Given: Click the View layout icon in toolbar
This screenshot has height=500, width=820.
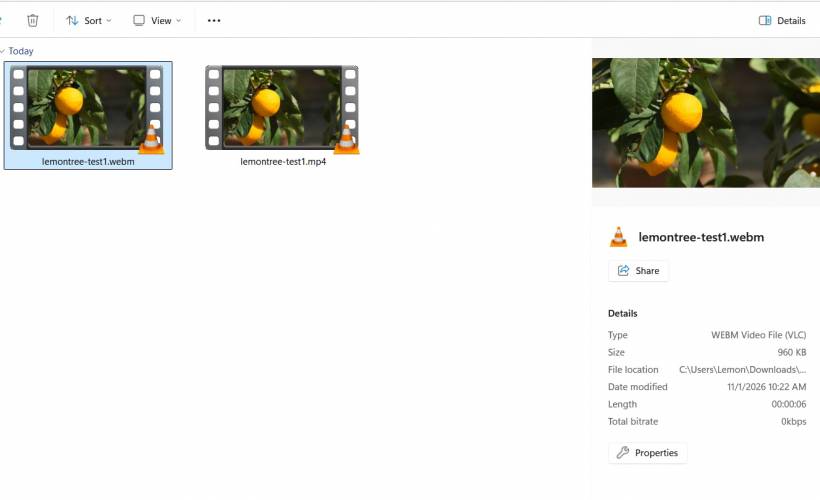Looking at the screenshot, I should pos(139,20).
